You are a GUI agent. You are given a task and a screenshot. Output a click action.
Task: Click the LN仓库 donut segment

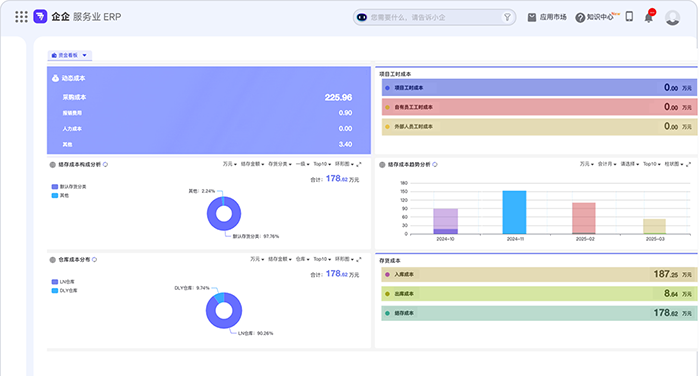coord(224,323)
